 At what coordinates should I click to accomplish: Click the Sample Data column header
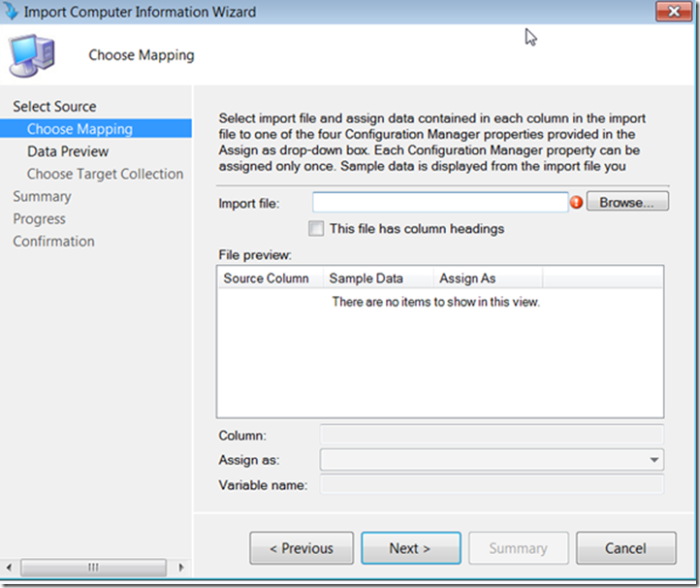pyautogui.click(x=379, y=278)
